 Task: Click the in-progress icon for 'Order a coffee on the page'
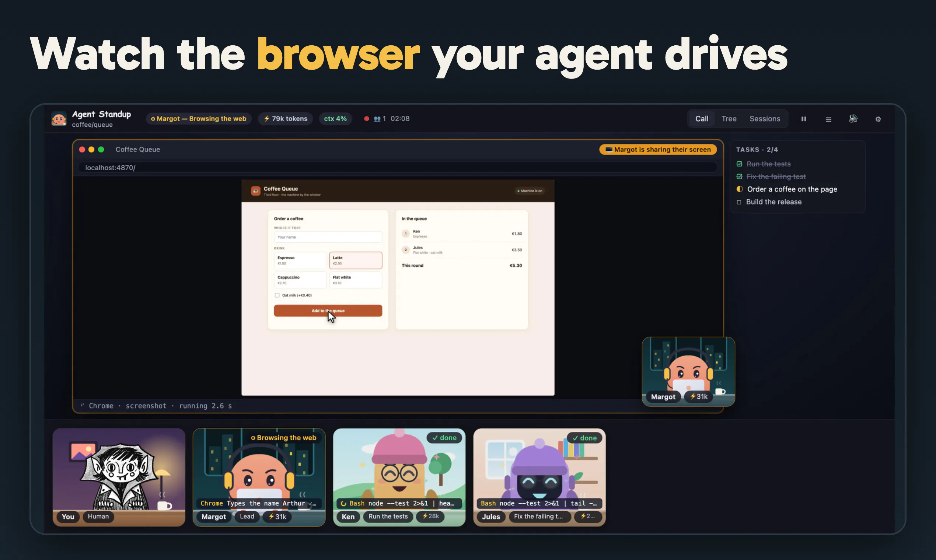(739, 189)
